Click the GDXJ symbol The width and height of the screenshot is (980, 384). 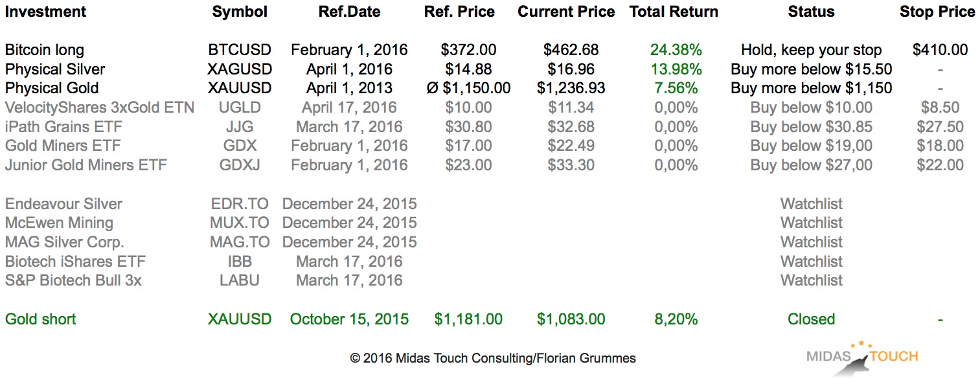coord(240,165)
